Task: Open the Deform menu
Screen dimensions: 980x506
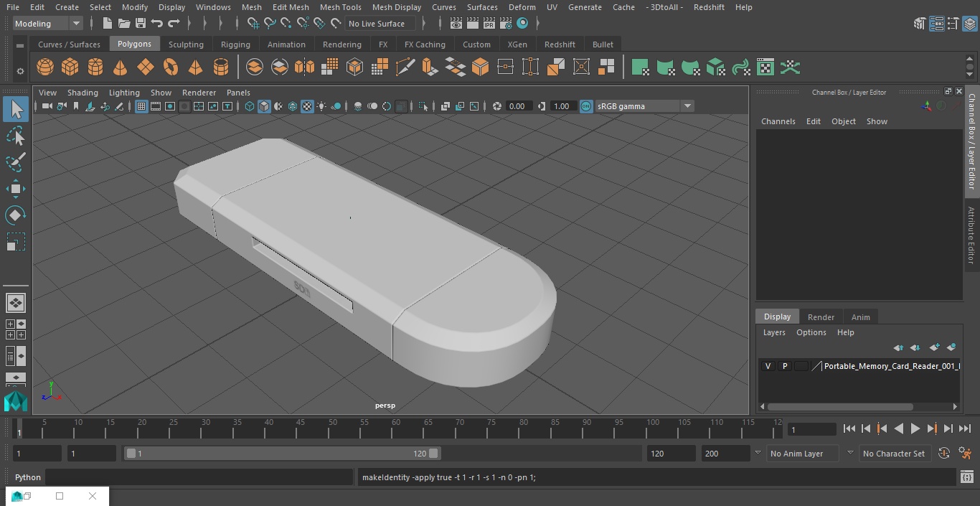Action: [522, 7]
